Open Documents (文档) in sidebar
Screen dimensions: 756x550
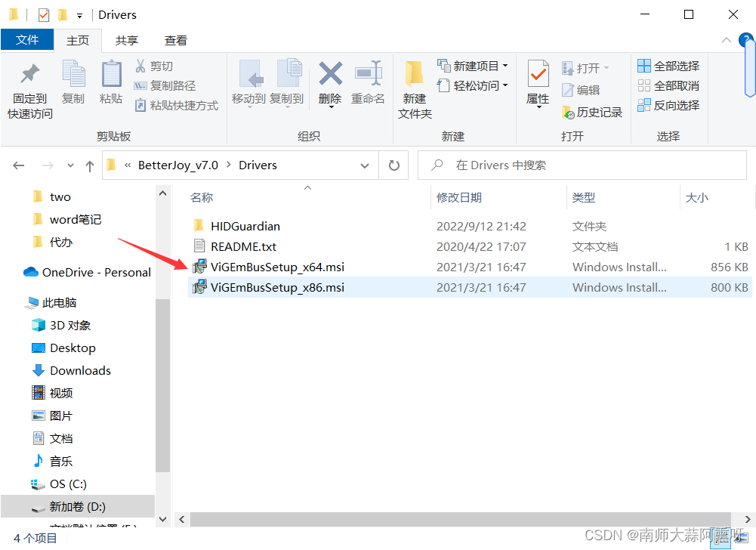click(52, 438)
